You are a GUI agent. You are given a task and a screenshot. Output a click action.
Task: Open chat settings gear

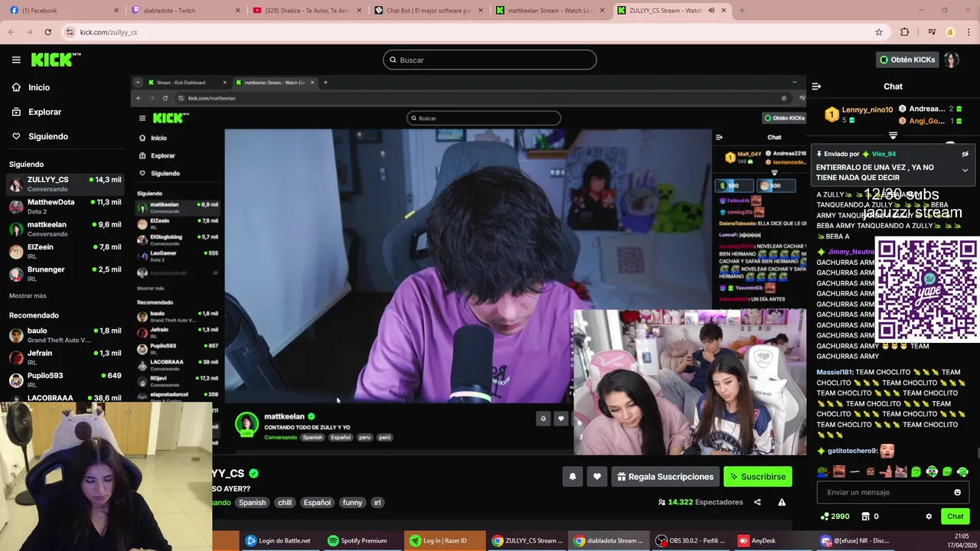click(x=929, y=517)
